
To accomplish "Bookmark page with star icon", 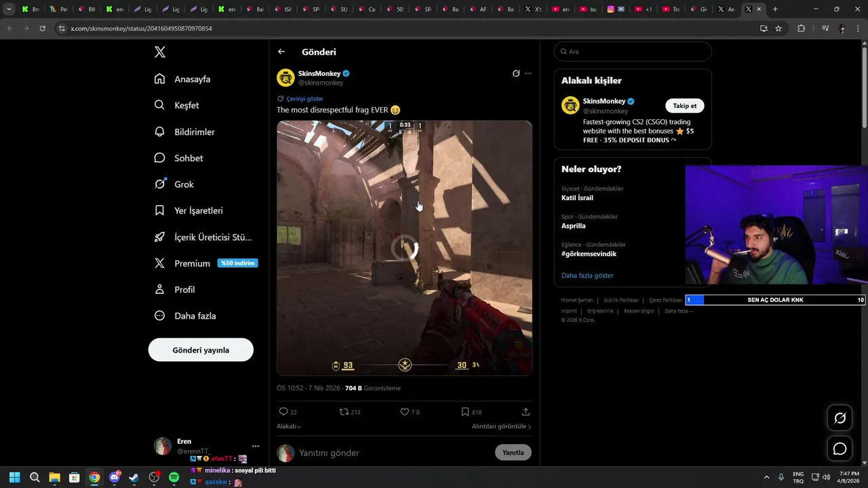I will click(778, 28).
